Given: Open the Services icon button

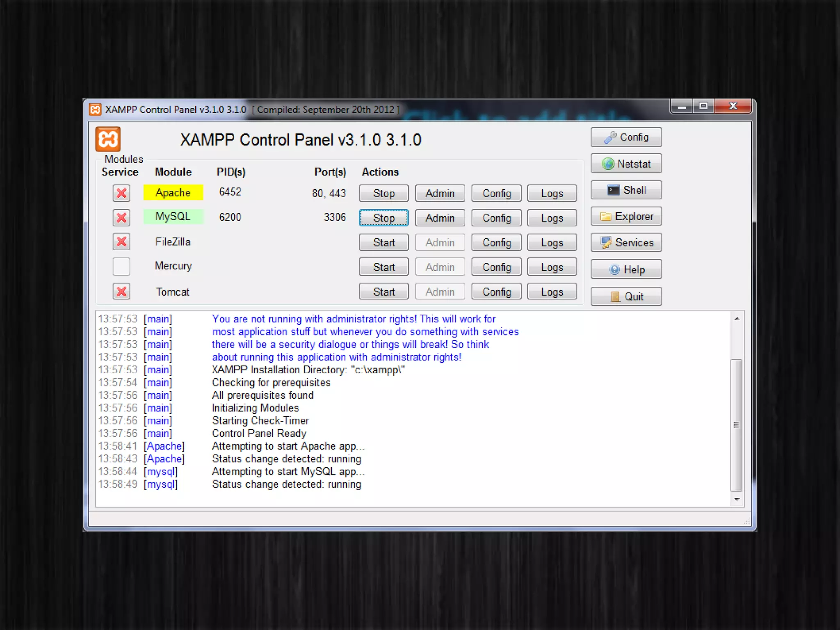Looking at the screenshot, I should click(626, 243).
